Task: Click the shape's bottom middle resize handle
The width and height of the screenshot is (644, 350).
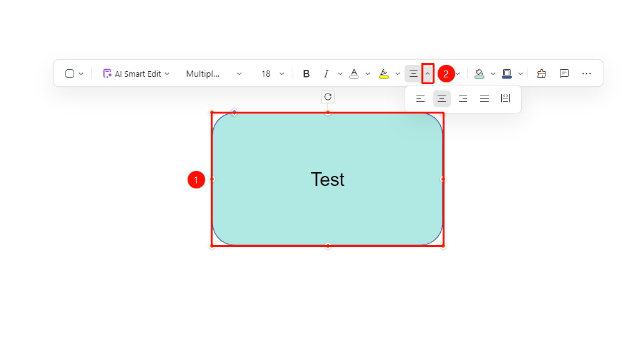Action: point(328,246)
